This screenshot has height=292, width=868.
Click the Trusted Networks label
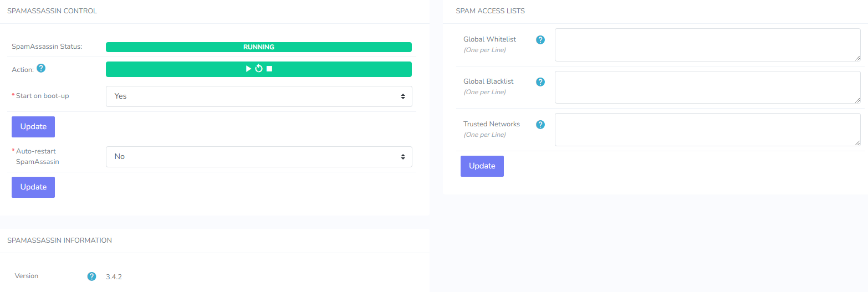pos(492,124)
